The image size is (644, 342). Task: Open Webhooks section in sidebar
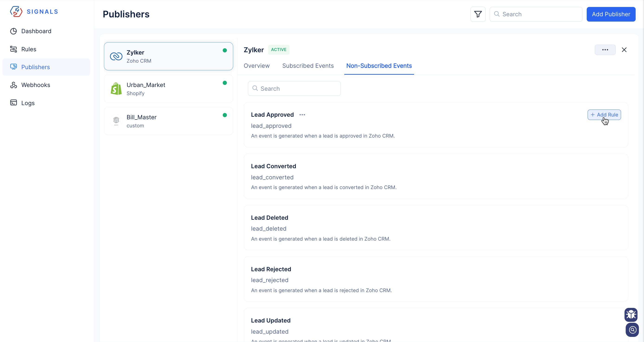[x=35, y=85]
